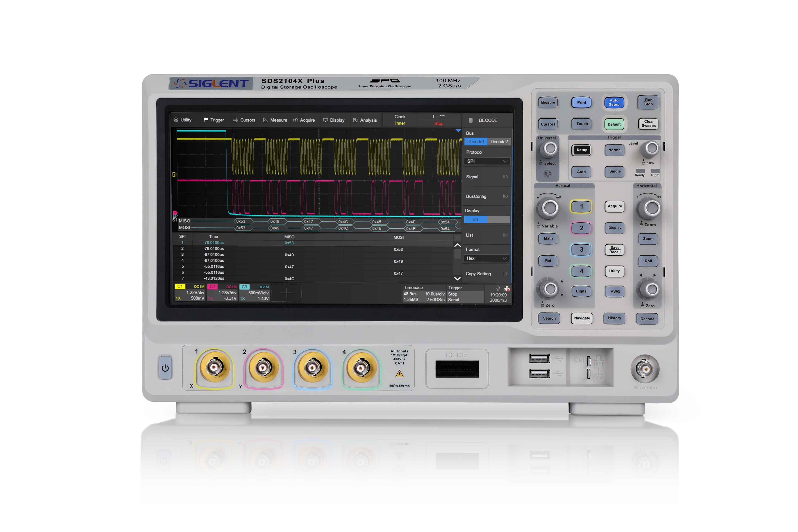Switch to the Decode2 tab
This screenshot has width=798, height=532.
tap(499, 141)
